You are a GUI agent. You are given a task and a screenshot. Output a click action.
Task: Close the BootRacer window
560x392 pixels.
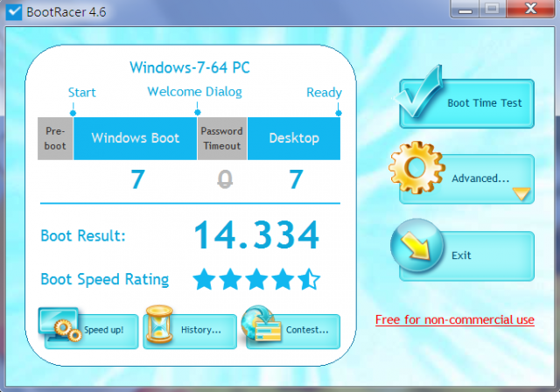531,9
